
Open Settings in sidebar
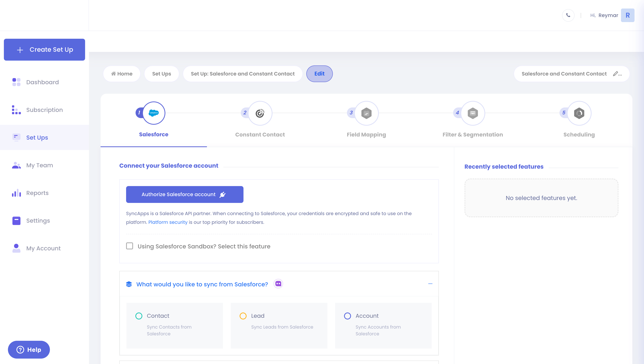(x=44, y=221)
